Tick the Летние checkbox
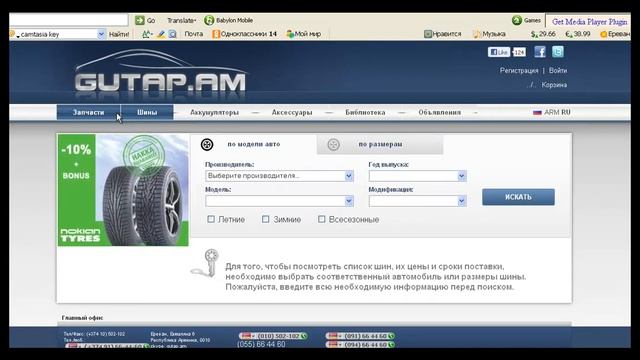This screenshot has height=360, width=640. click(211, 219)
